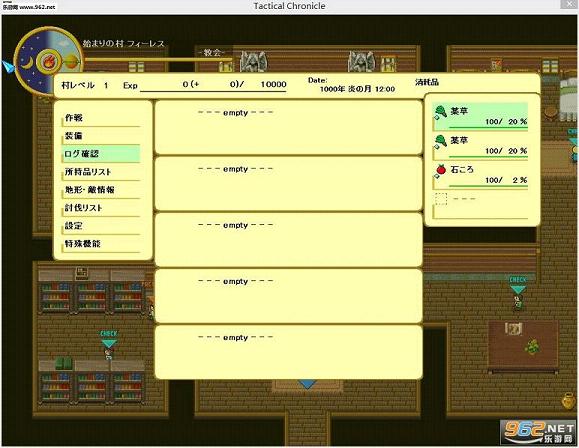The height and width of the screenshot is (448, 579).
Task: Click the CHECK marker above right-side NPC
Action: (518, 285)
